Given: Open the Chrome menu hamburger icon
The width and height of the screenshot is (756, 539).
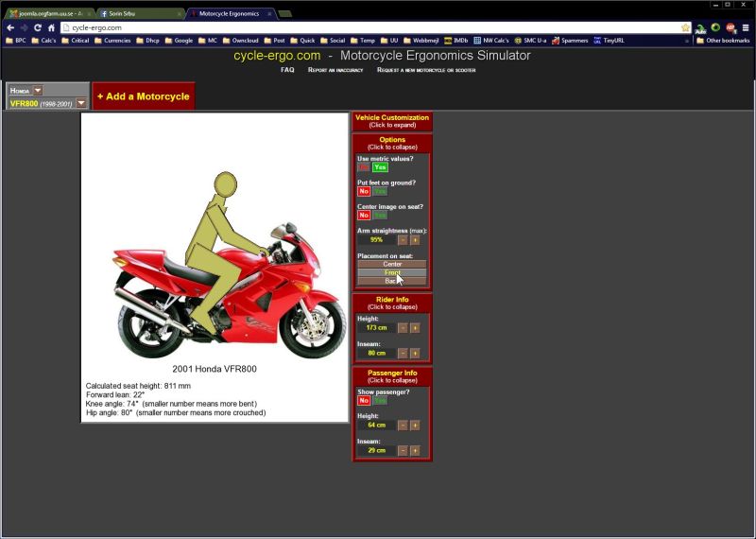Looking at the screenshot, I should 746,27.
